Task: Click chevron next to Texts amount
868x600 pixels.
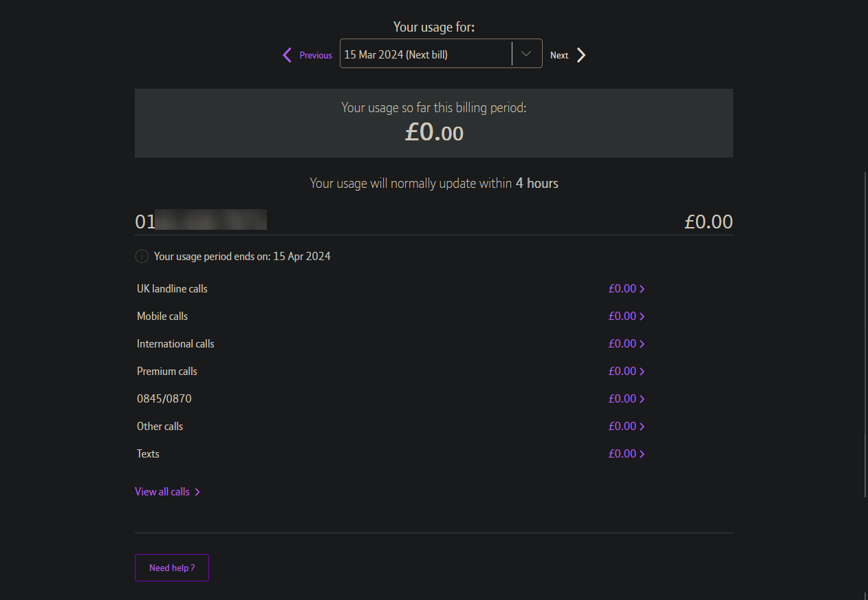Action: [x=642, y=454]
